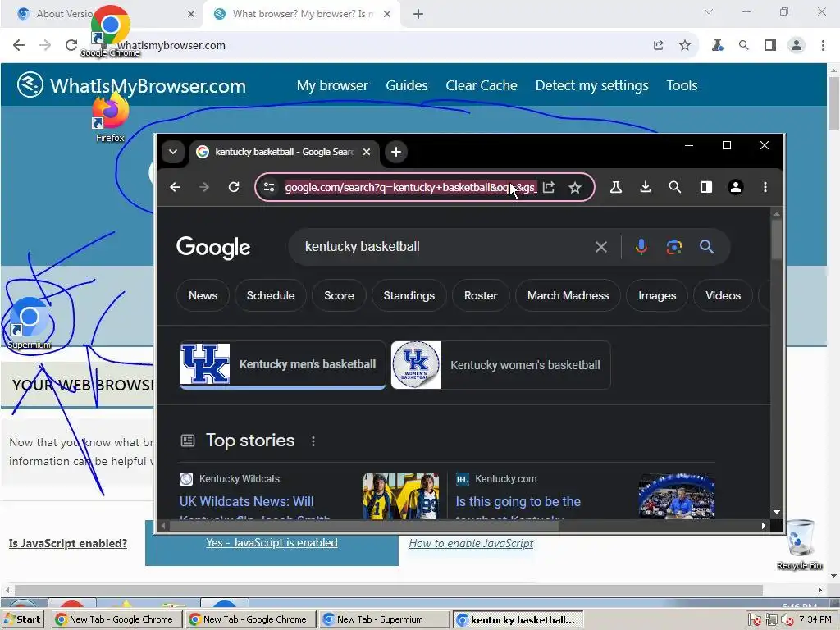
Task: Click the Supermium window horizontal scrollbar
Action: (364, 526)
